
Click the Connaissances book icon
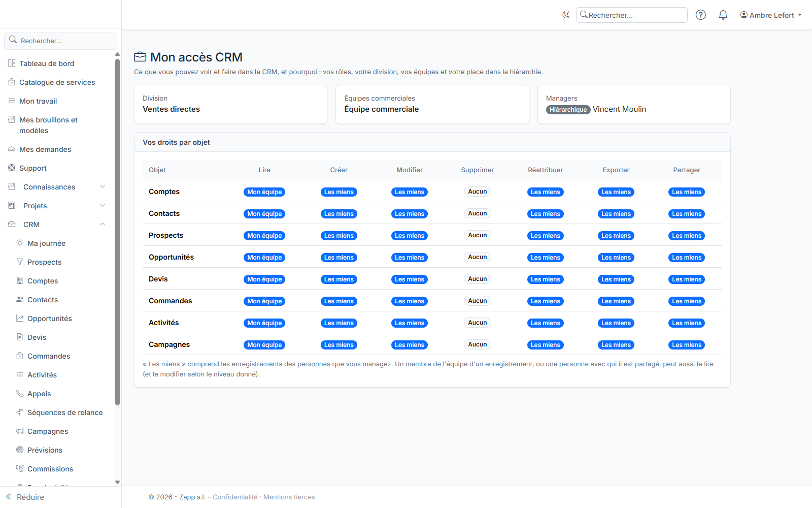click(12, 186)
